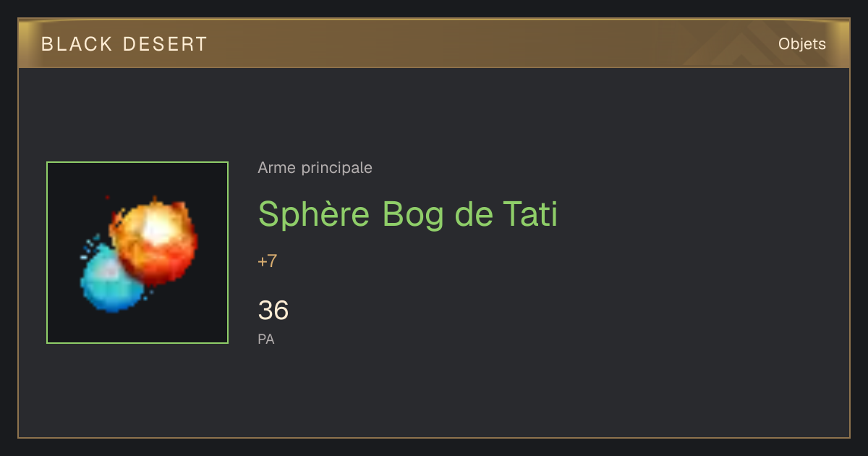This screenshot has height=456, width=868.
Task: Click the blue sparkle particles beside ice sphere
Action: click(89, 247)
